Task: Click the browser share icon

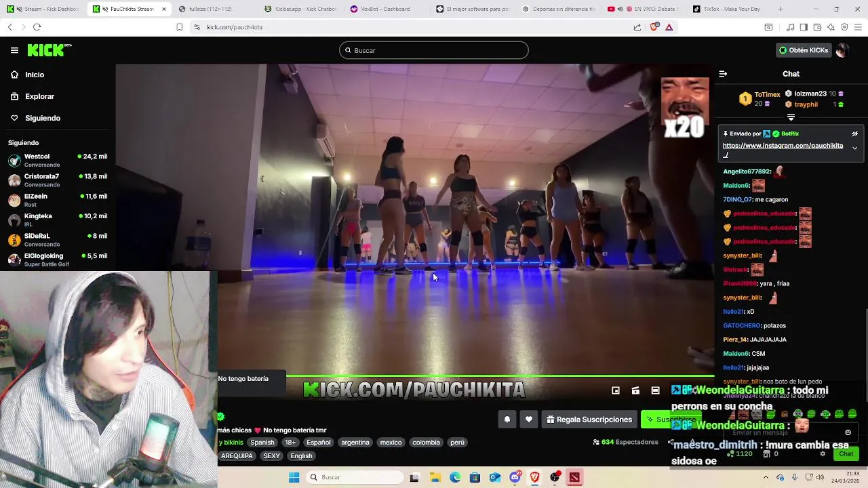Action: [x=637, y=27]
